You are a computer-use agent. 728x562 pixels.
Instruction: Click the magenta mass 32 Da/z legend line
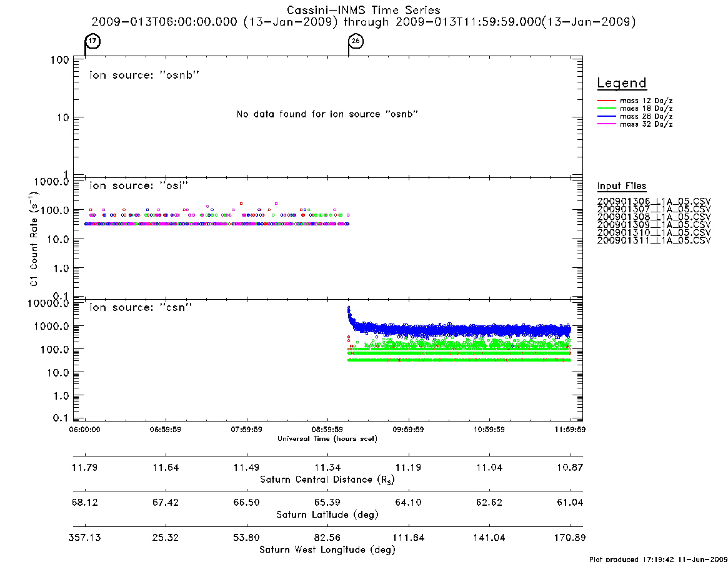(x=606, y=124)
